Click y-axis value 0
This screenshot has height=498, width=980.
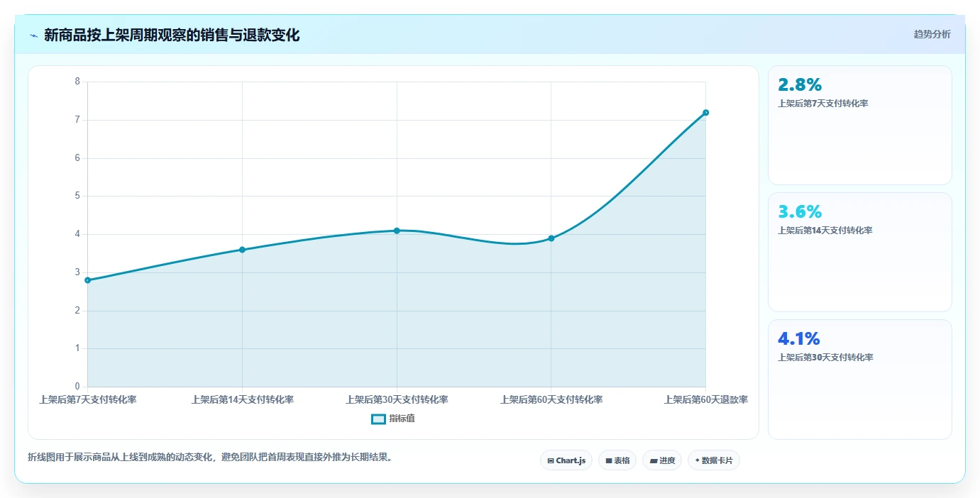(x=77, y=387)
